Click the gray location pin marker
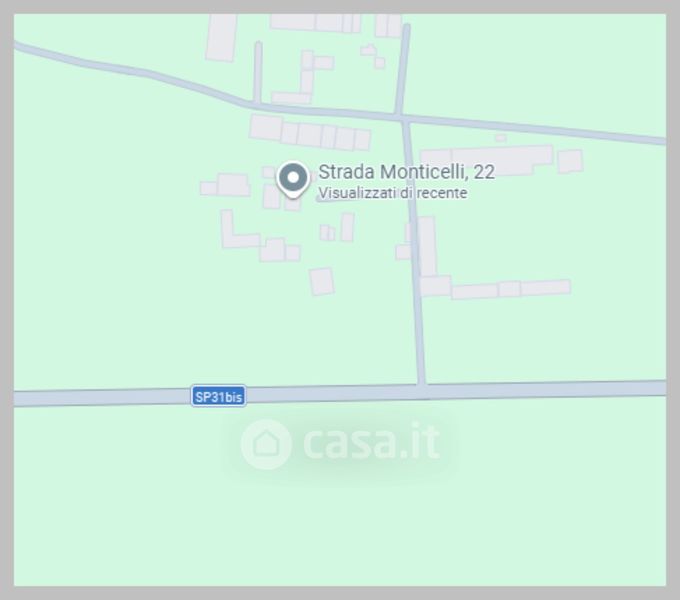The height and width of the screenshot is (600, 680). pyautogui.click(x=293, y=179)
